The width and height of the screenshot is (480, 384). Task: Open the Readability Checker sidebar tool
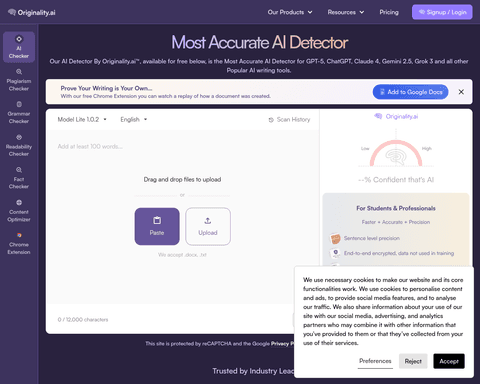pos(19,145)
